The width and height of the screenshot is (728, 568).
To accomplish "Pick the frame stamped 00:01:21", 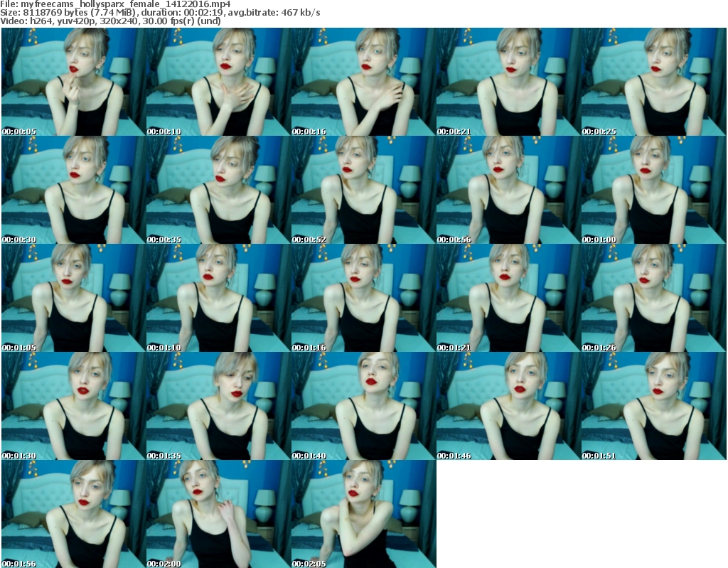I will 508,298.
